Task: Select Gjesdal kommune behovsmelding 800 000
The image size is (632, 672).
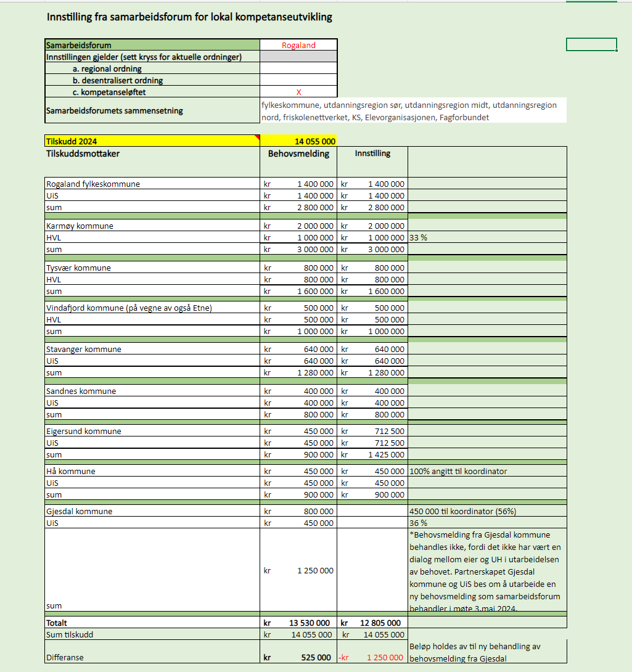Action: point(298,511)
